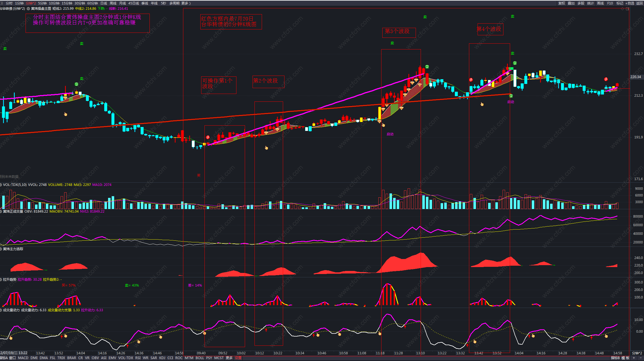
Task: Expand 更多 indicators in bottom bar
Action: (x=229, y=358)
